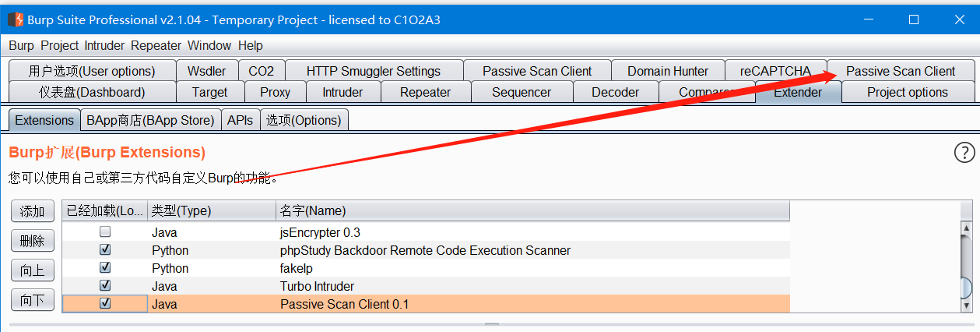Click the Burp Suite logo in title bar

tap(15, 19)
